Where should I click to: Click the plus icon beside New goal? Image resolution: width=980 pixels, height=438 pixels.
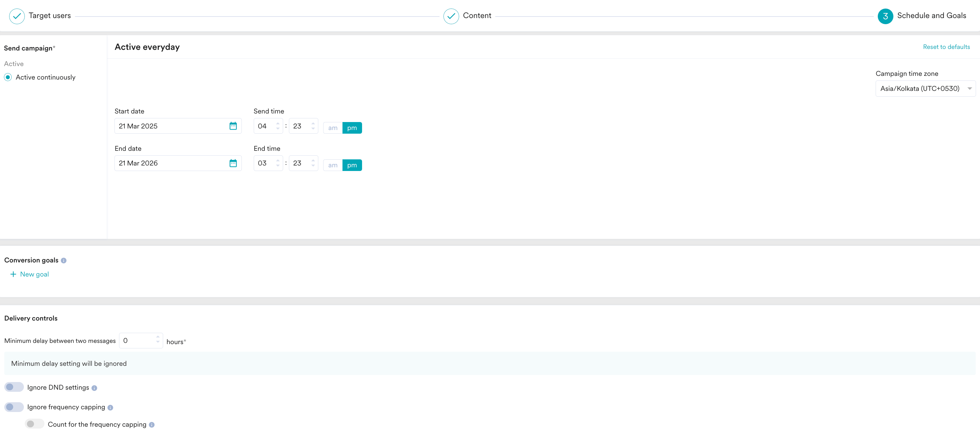pos(13,274)
